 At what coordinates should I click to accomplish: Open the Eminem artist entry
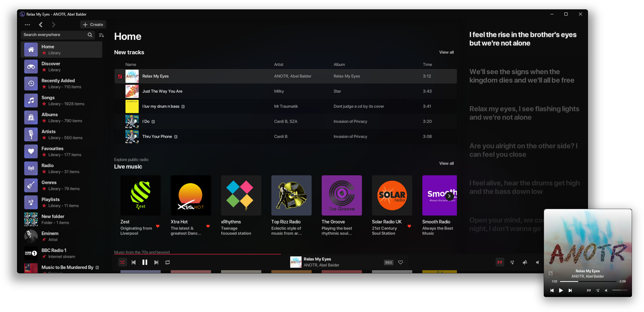pyautogui.click(x=62, y=236)
